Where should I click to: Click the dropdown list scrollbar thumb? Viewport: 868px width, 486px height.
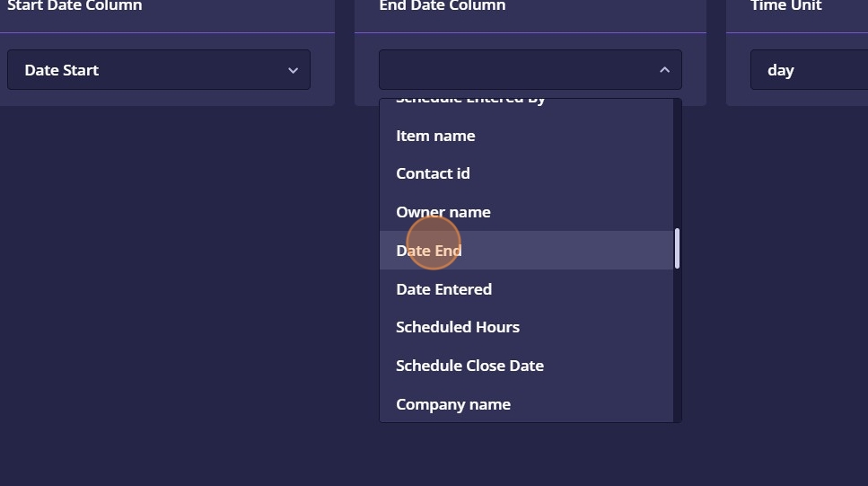677,248
